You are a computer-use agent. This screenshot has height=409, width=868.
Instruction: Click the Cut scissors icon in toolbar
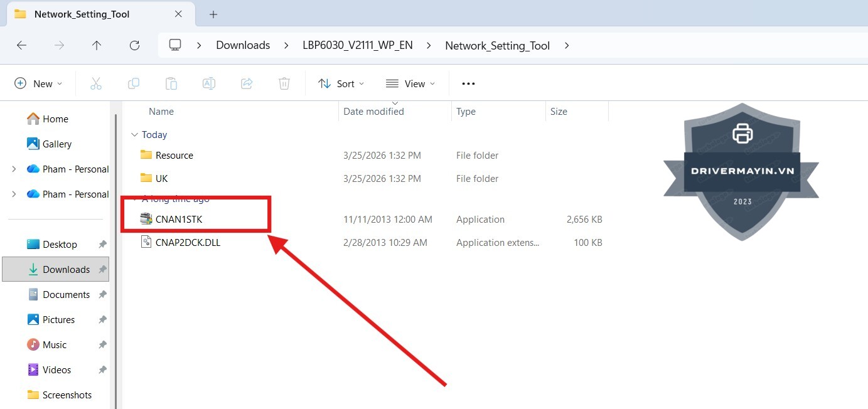coord(96,83)
